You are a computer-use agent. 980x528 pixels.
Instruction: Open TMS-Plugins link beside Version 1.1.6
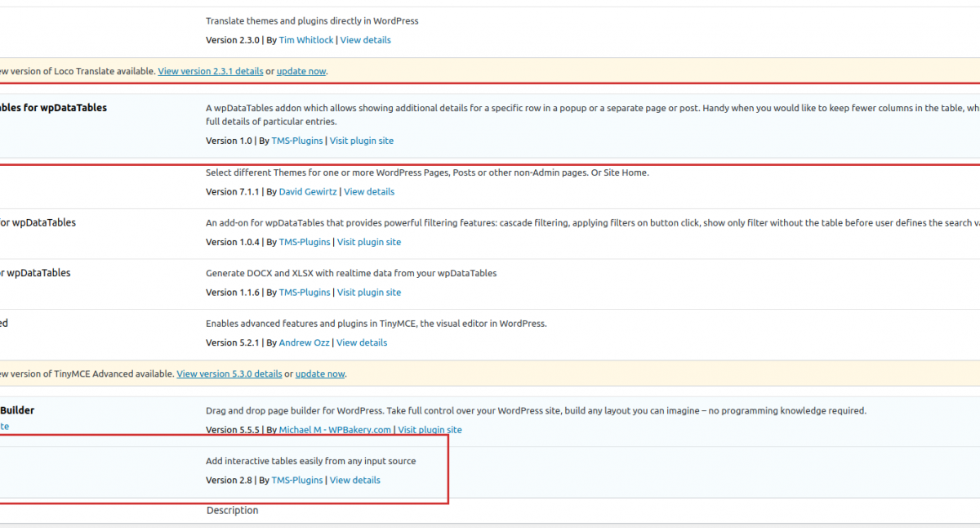(x=305, y=292)
